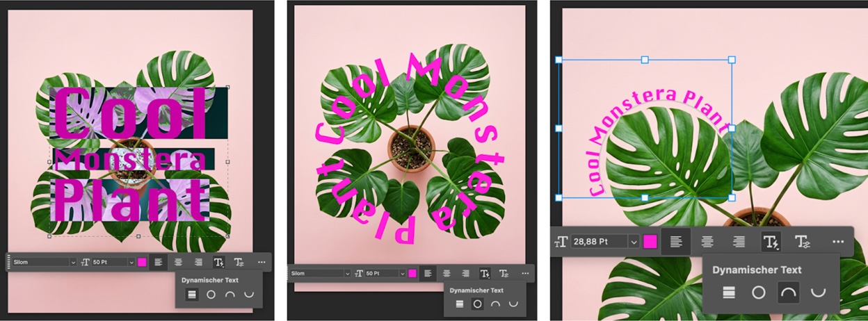This screenshot has width=868, height=321.
Task: Select stacked layout in the stacked-text image's Dynamischer Text popup
Action: tap(192, 295)
